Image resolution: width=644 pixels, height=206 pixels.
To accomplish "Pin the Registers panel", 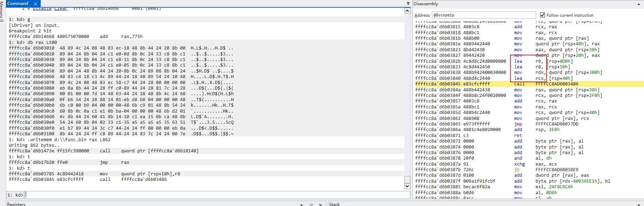I will (311, 204).
